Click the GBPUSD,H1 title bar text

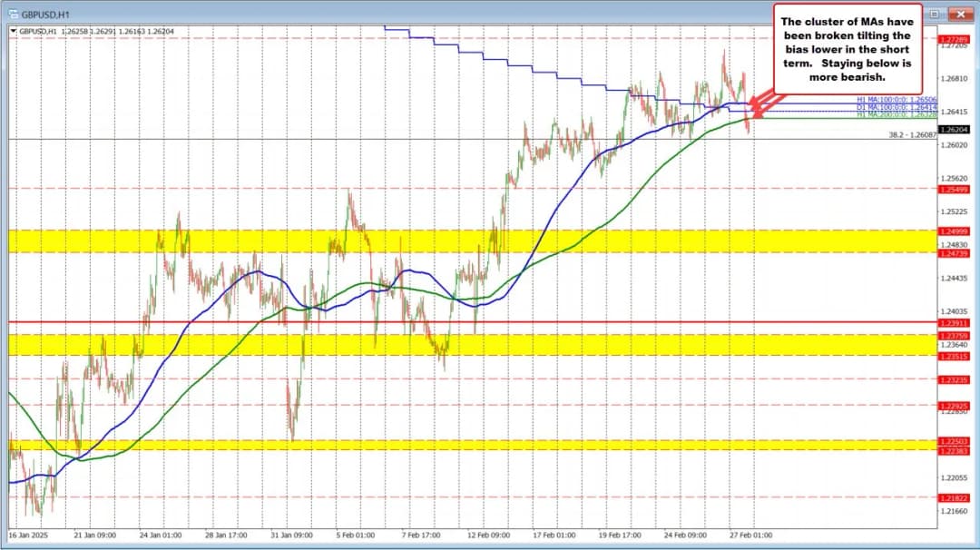tap(43, 14)
